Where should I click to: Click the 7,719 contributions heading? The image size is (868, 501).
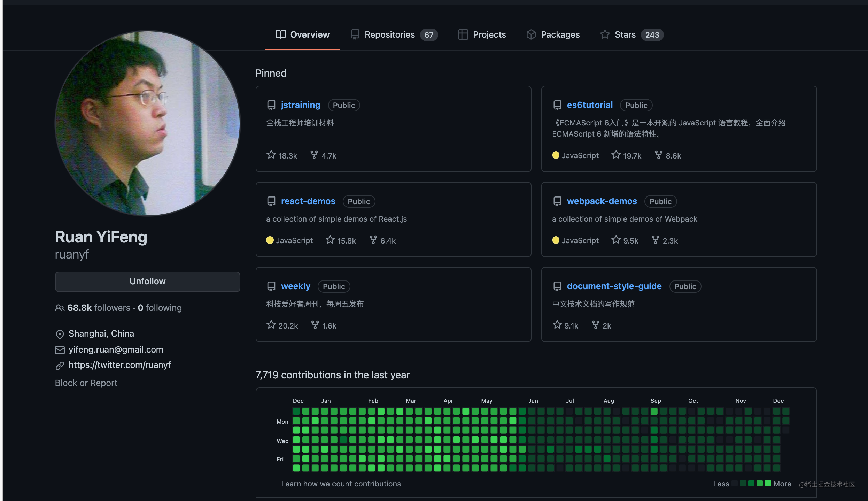tap(332, 375)
